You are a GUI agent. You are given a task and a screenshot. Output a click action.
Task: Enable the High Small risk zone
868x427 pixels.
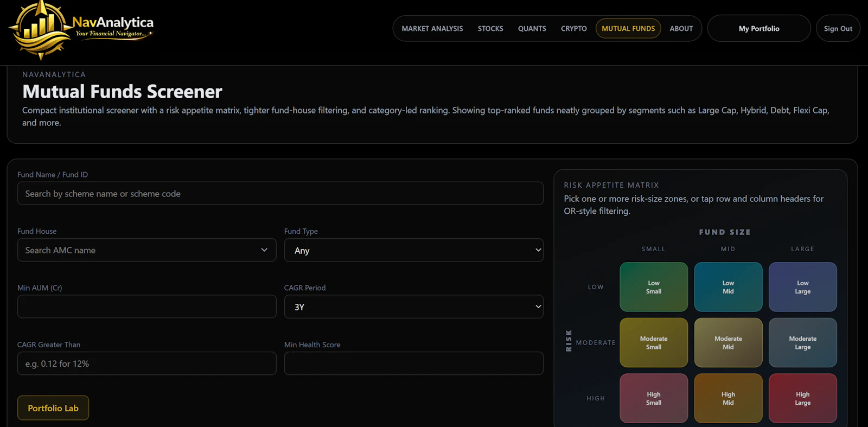654,398
